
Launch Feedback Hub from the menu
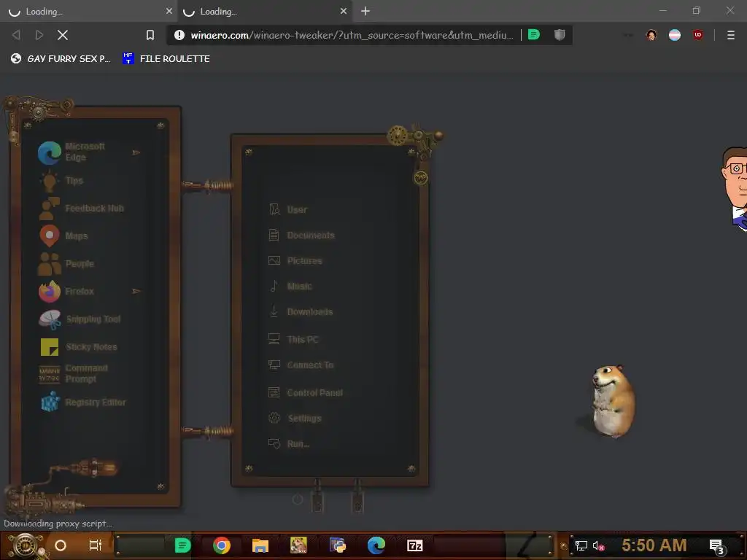pos(81,209)
